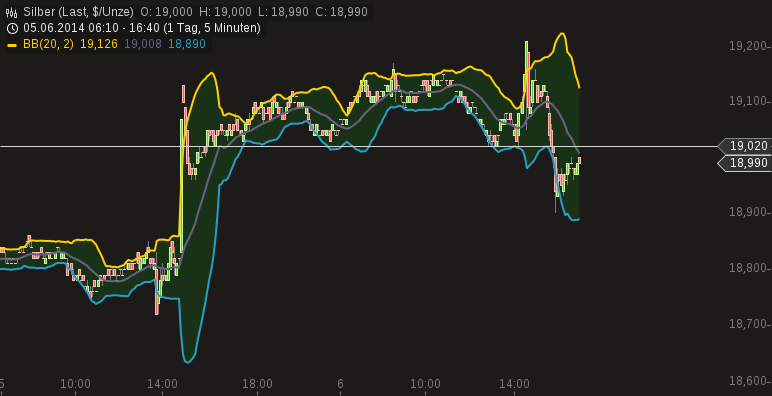Click the 18:00 time axis label
The image size is (772, 396).
click(x=257, y=384)
